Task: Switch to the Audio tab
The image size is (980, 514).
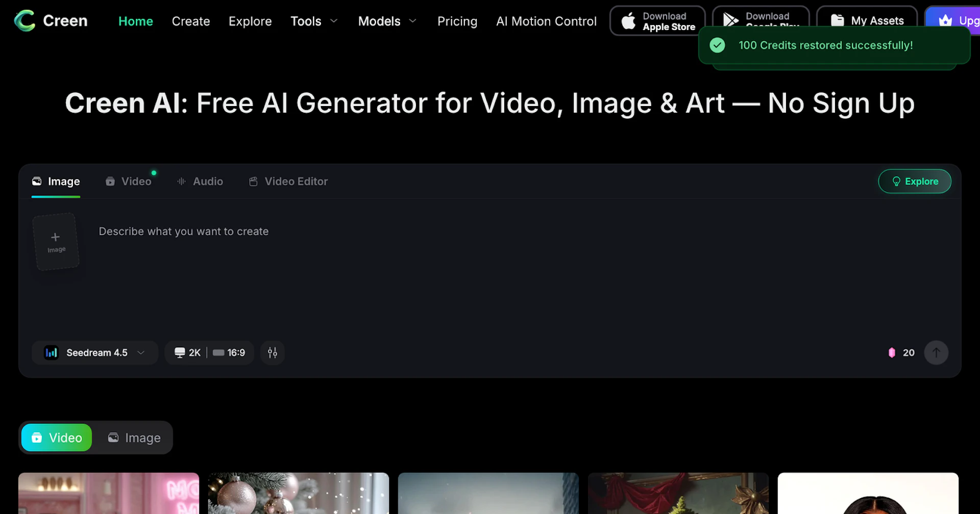Action: tap(200, 182)
